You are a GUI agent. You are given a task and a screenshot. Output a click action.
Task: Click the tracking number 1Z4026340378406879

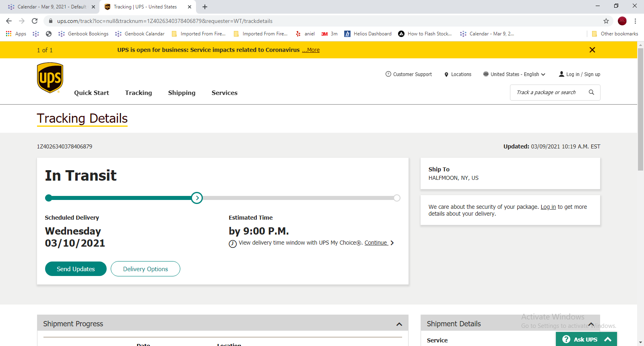click(x=64, y=146)
